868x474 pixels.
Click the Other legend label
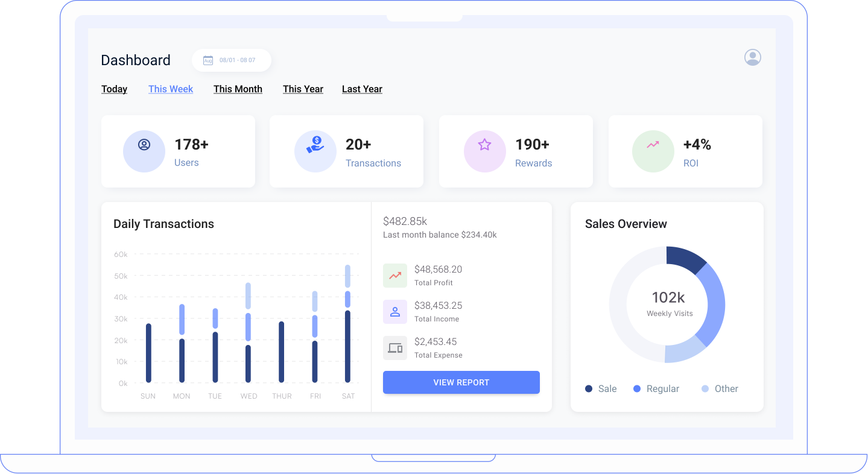[726, 389]
